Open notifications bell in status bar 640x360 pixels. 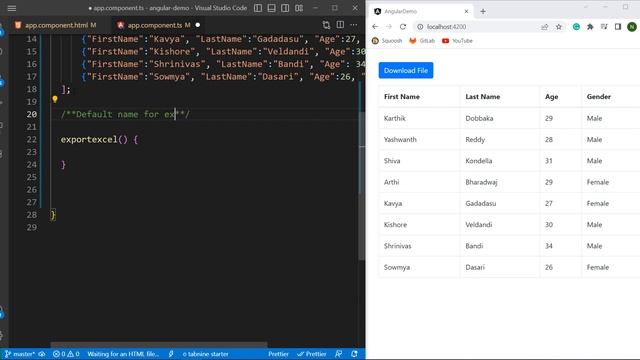(x=354, y=354)
